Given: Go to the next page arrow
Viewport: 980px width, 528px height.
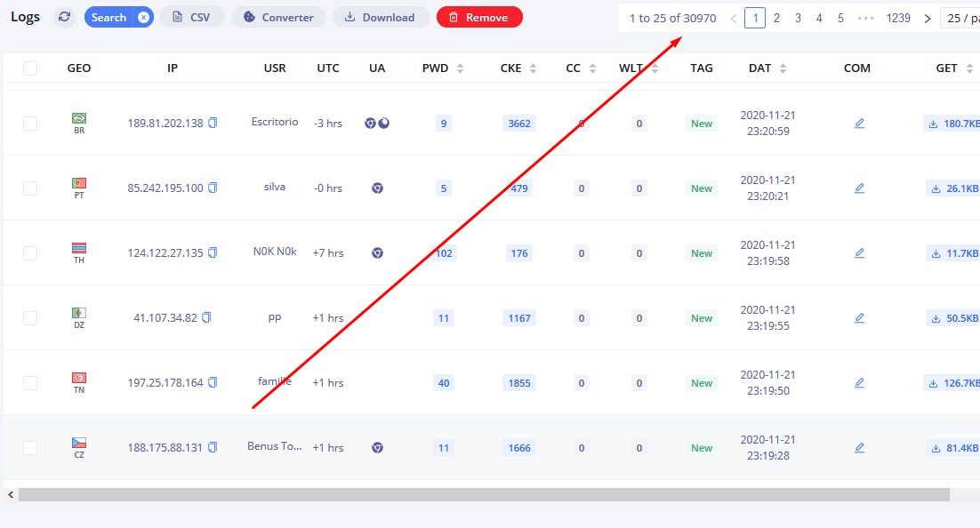Looking at the screenshot, I should [928, 18].
